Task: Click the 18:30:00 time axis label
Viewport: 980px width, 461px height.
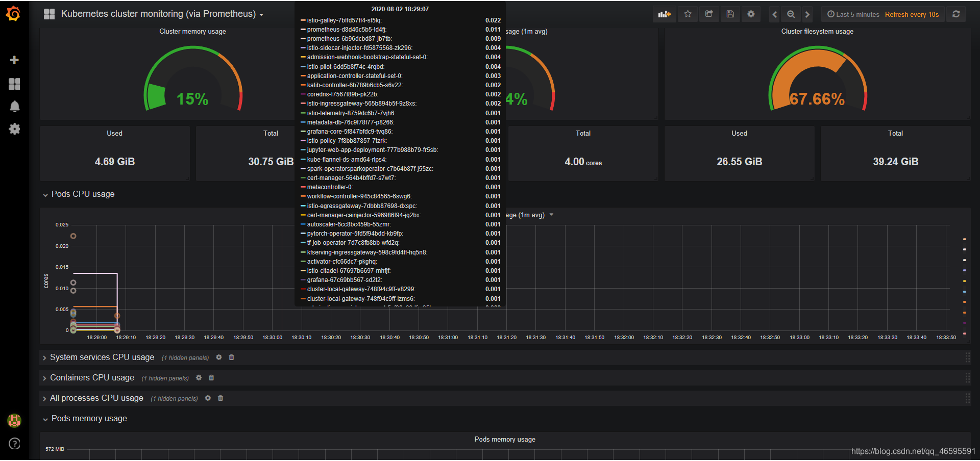Action: [x=272, y=338]
